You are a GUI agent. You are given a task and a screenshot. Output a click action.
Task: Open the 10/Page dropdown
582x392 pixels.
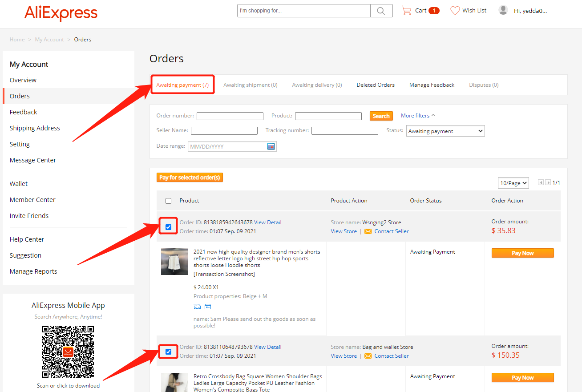coord(513,183)
